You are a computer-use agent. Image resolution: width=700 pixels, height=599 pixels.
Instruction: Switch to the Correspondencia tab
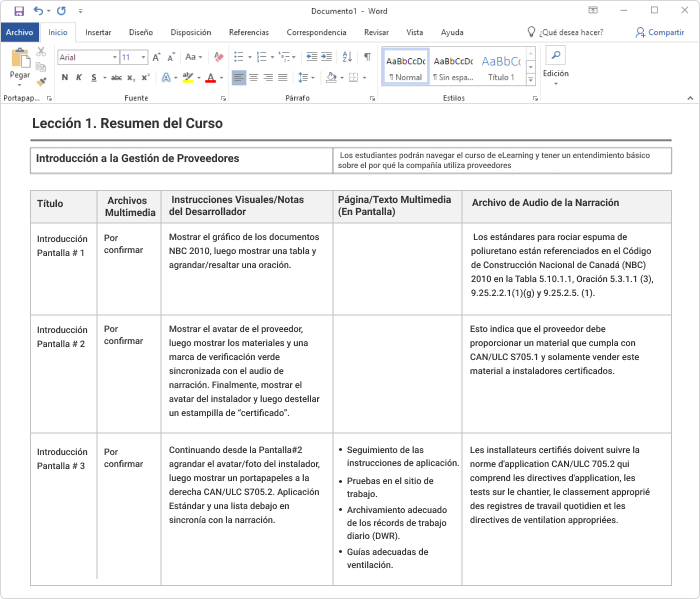click(316, 32)
